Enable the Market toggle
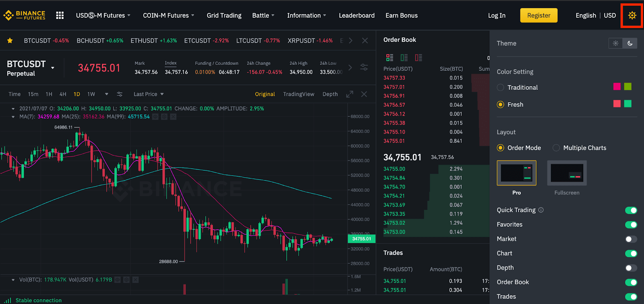644x304 pixels. 631,239
